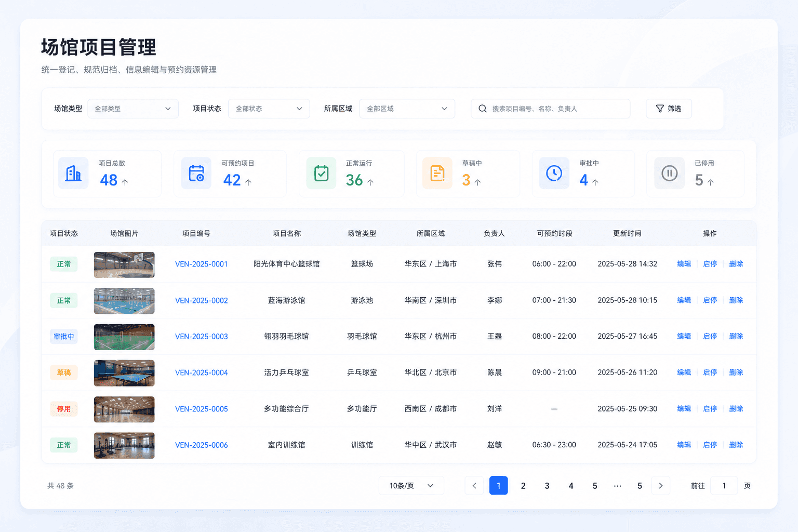
Task: Edit the 蓝海游泳馆 row
Action: pyautogui.click(x=684, y=300)
